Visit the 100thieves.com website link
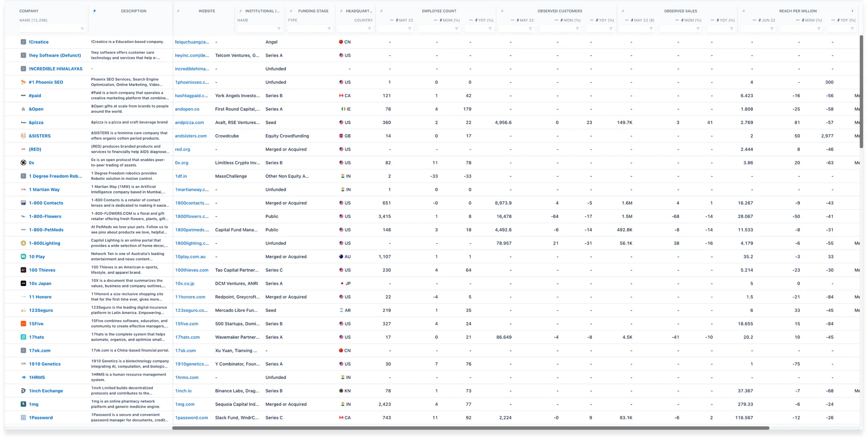The image size is (868, 439). [x=192, y=270]
